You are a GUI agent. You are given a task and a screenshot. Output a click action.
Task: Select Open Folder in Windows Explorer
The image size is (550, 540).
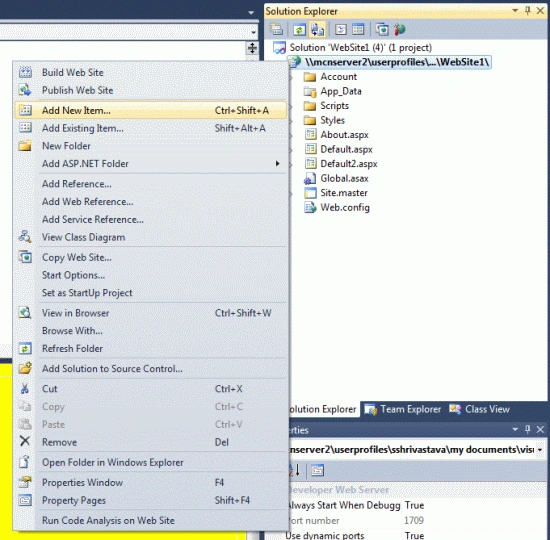click(x=151, y=462)
